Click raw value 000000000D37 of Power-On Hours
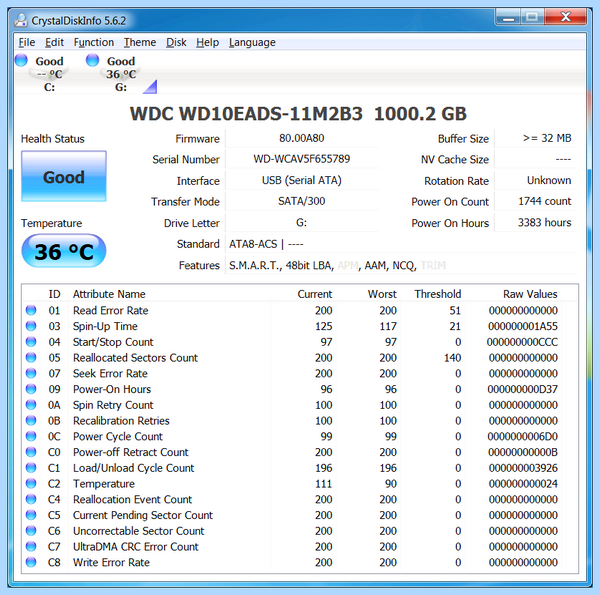 point(523,389)
